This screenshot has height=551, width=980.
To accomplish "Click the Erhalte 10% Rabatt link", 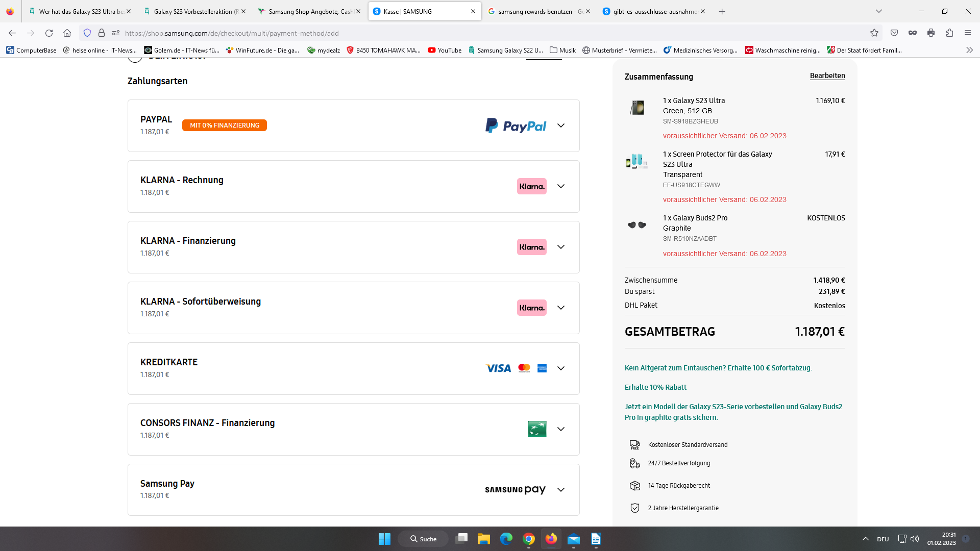I will (x=655, y=387).
